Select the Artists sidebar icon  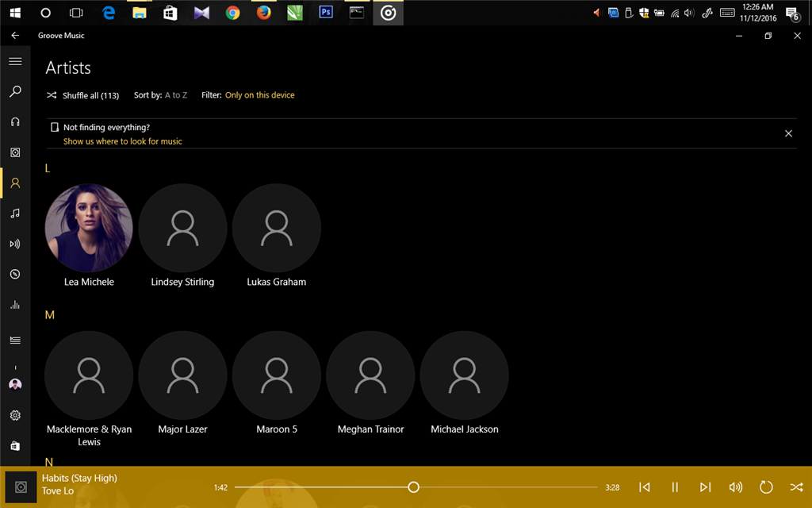click(x=15, y=183)
